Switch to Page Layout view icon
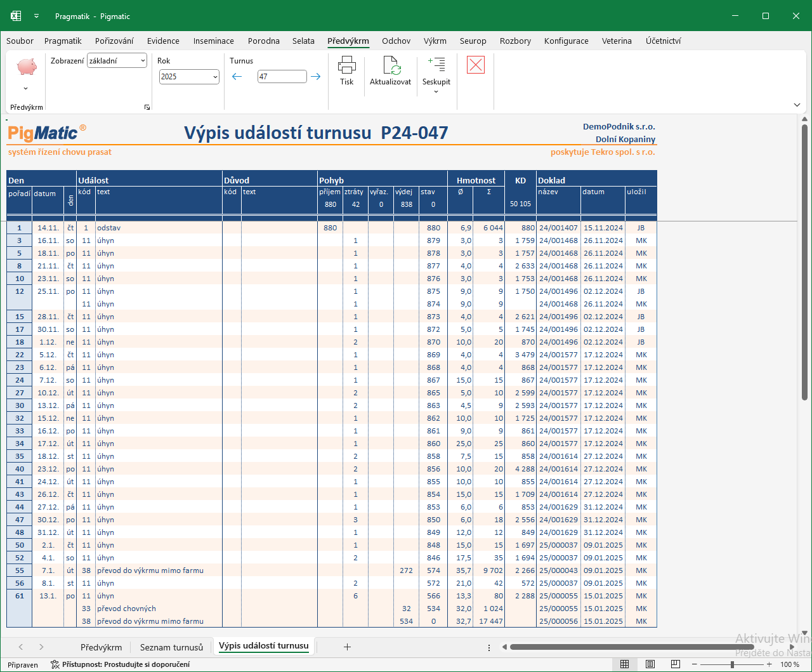Viewport: 812px width, 672px height. [650, 664]
